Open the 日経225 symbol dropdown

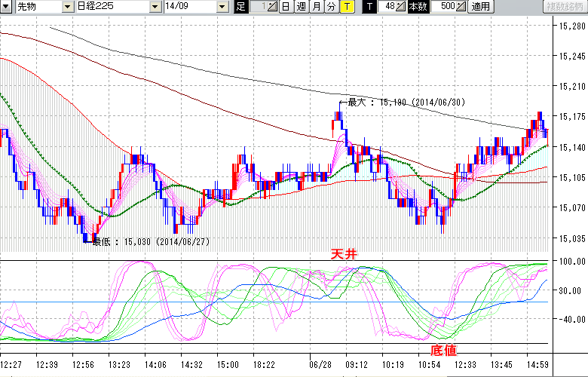(155, 7)
